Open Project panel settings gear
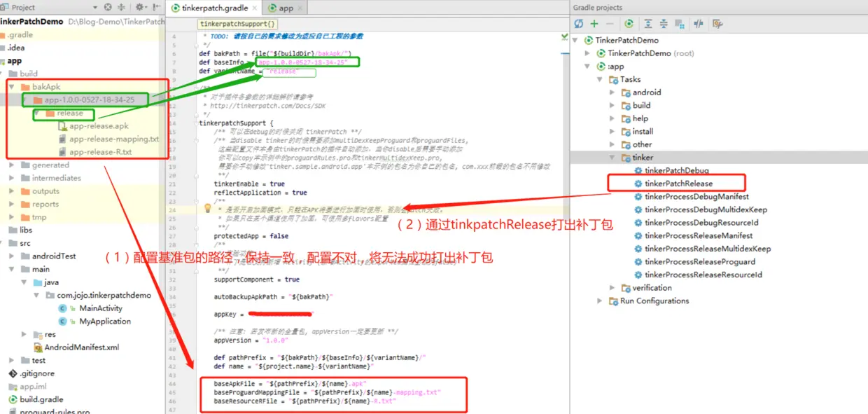868x414 pixels. pos(141,7)
